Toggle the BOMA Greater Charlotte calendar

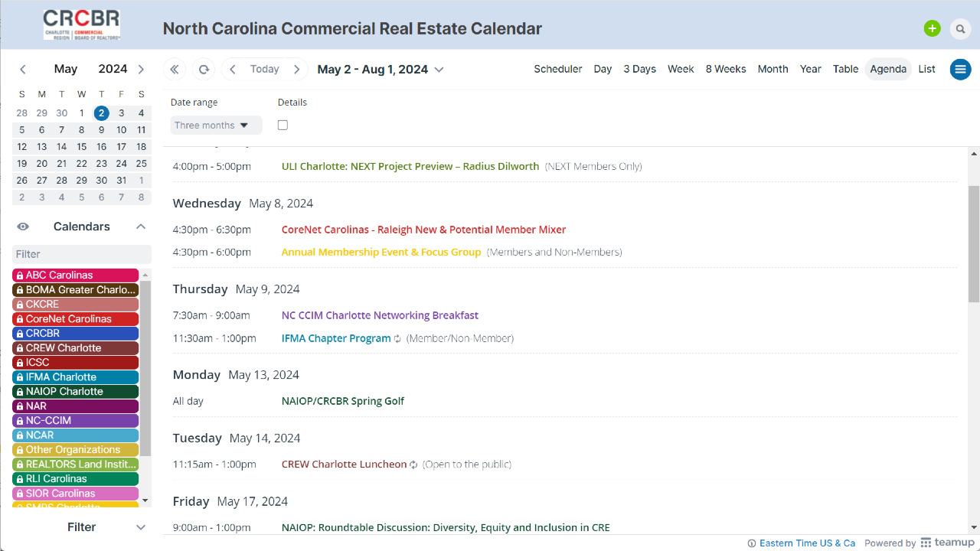(x=76, y=289)
